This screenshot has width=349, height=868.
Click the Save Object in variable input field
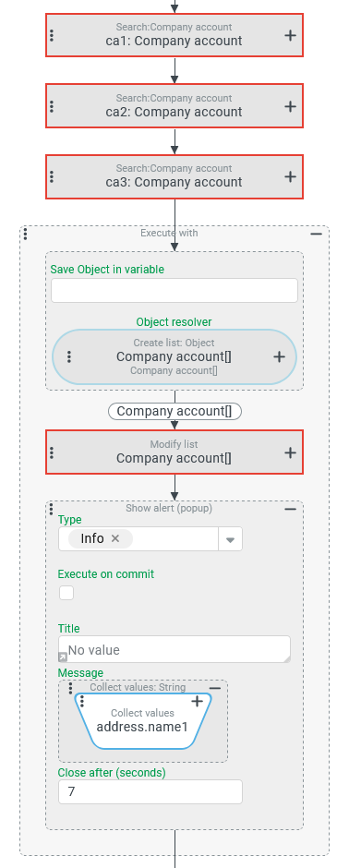[x=174, y=291]
